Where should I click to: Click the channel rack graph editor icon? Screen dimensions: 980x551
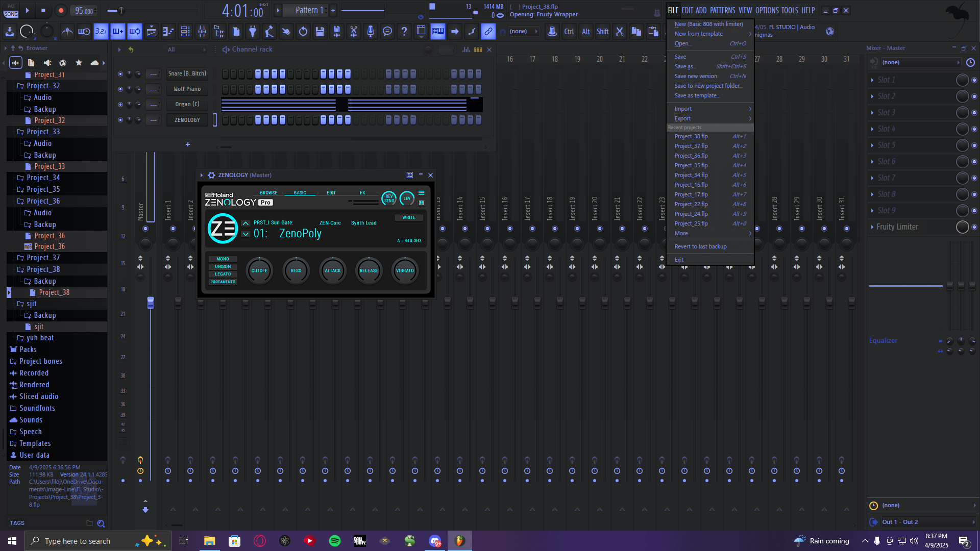pos(466,49)
